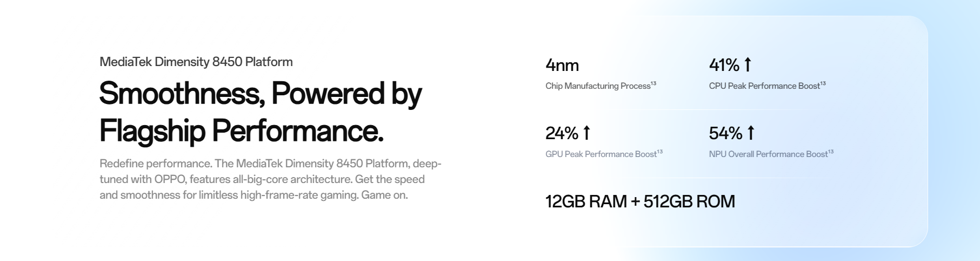Click the "Smoothness, Powered by" headline line

tap(260, 94)
